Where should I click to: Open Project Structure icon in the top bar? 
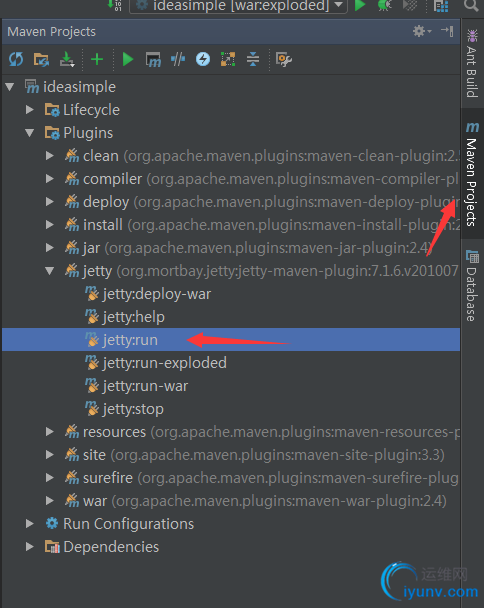tap(441, 5)
